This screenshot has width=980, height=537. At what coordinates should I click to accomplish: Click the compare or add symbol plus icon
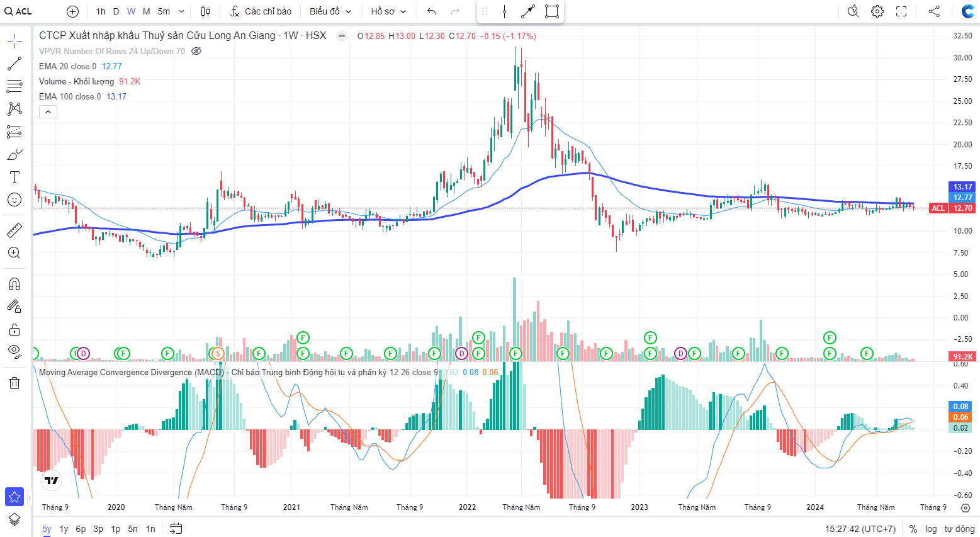click(73, 11)
